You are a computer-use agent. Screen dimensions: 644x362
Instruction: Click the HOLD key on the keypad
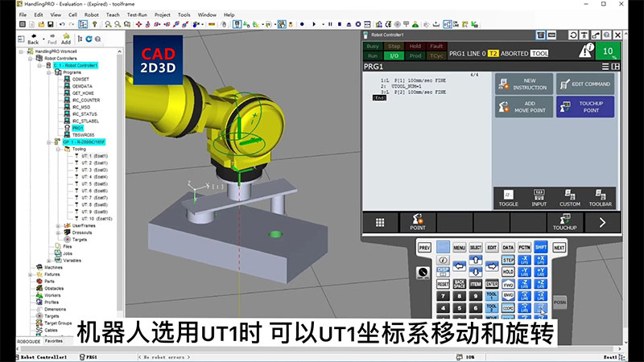[x=508, y=272]
